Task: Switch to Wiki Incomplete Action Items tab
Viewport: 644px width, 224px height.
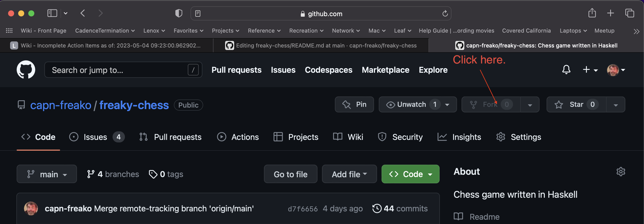Action: point(106,45)
